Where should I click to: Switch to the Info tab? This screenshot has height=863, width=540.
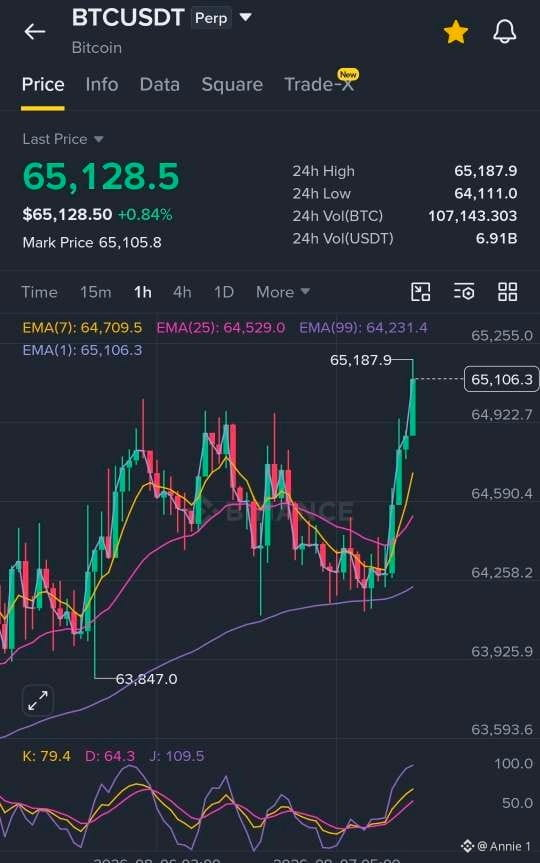click(102, 84)
